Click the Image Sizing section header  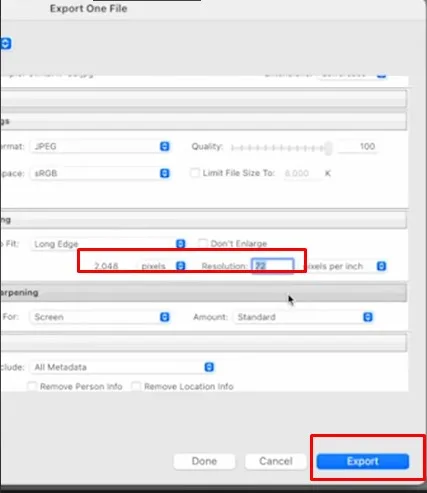[x=203, y=220]
